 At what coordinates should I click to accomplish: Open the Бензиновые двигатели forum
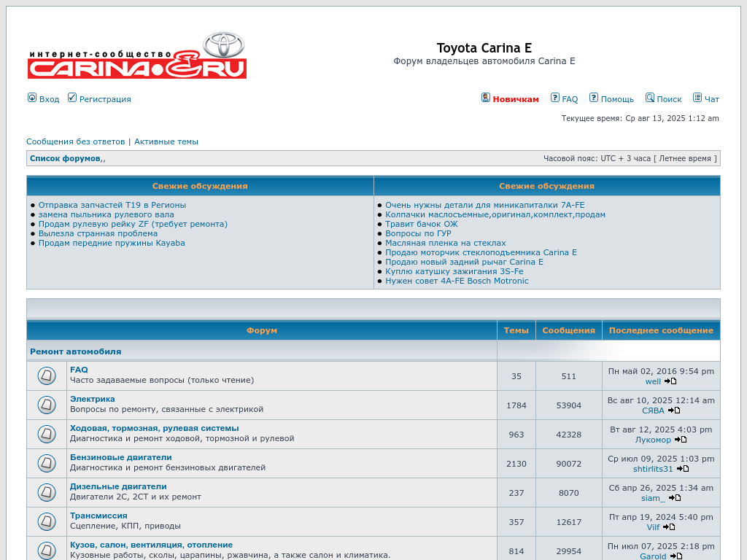tap(120, 457)
